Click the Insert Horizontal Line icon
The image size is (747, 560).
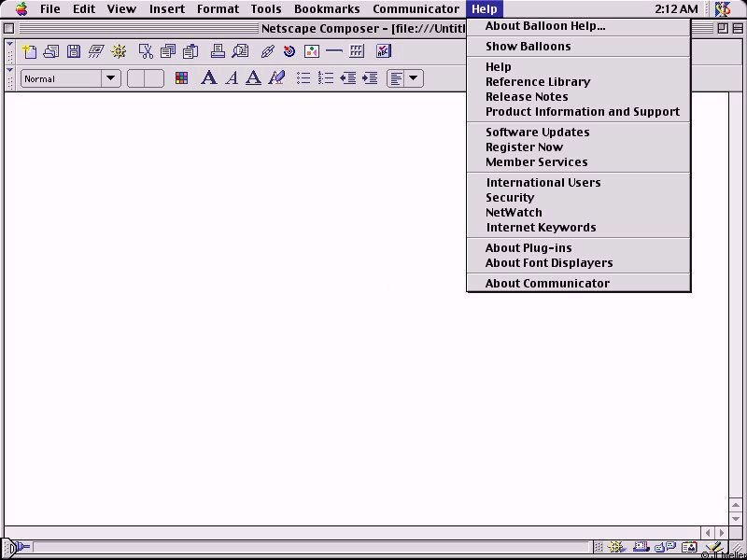tap(334, 51)
